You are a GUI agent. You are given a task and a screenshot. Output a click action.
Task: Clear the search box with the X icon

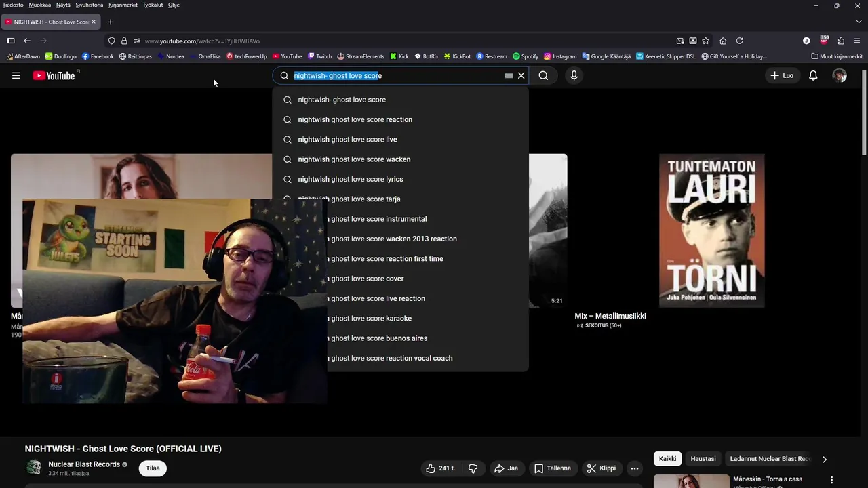point(521,76)
